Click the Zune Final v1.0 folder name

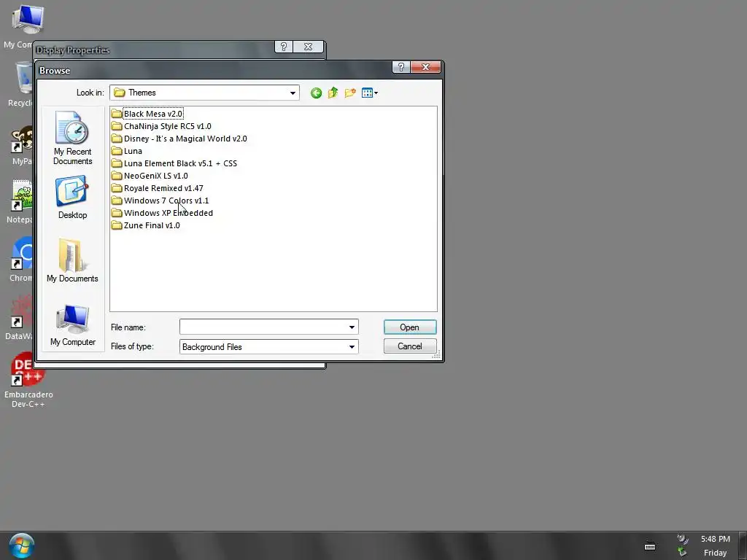[x=152, y=225]
